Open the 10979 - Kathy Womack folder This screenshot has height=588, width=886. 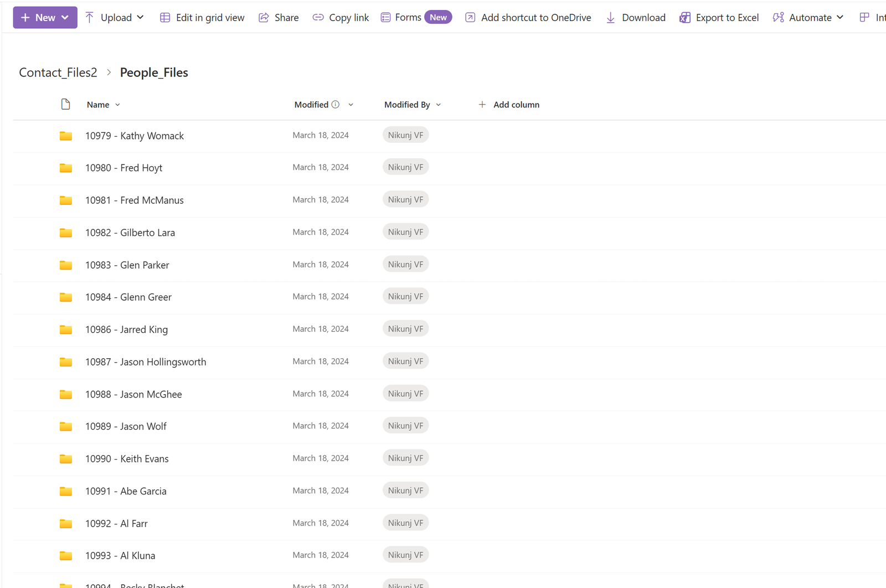pyautogui.click(x=135, y=136)
